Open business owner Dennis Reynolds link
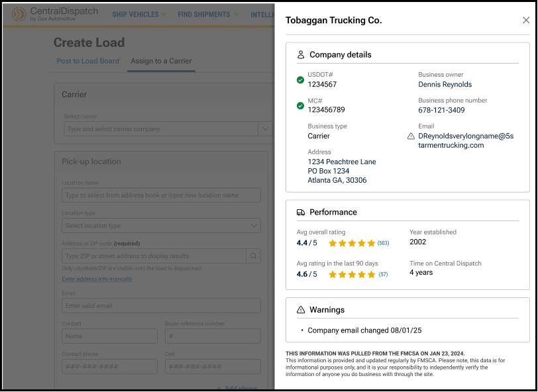The height and width of the screenshot is (392, 538). pos(445,85)
